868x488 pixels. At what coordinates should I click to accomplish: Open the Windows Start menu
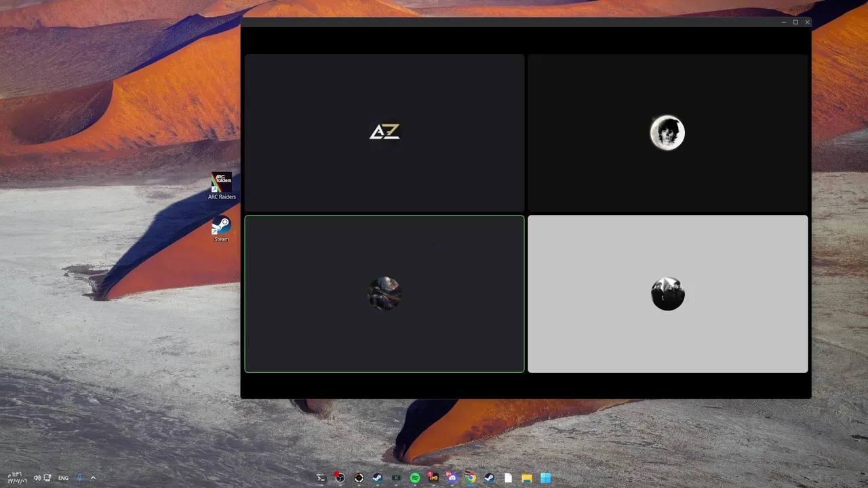tap(545, 478)
